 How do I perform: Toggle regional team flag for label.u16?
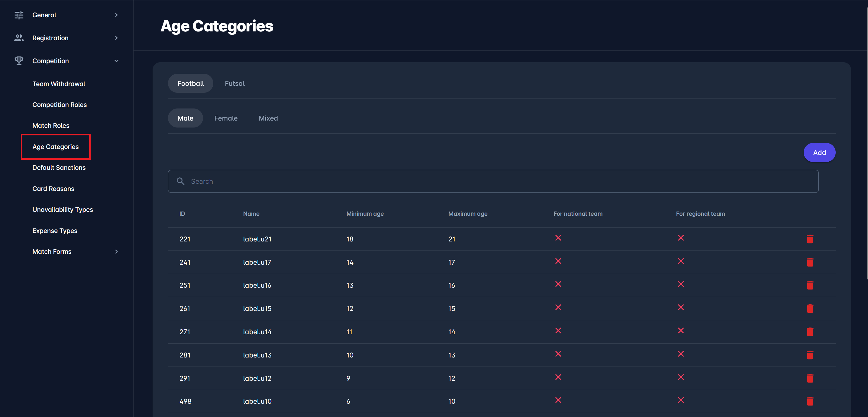681,284
